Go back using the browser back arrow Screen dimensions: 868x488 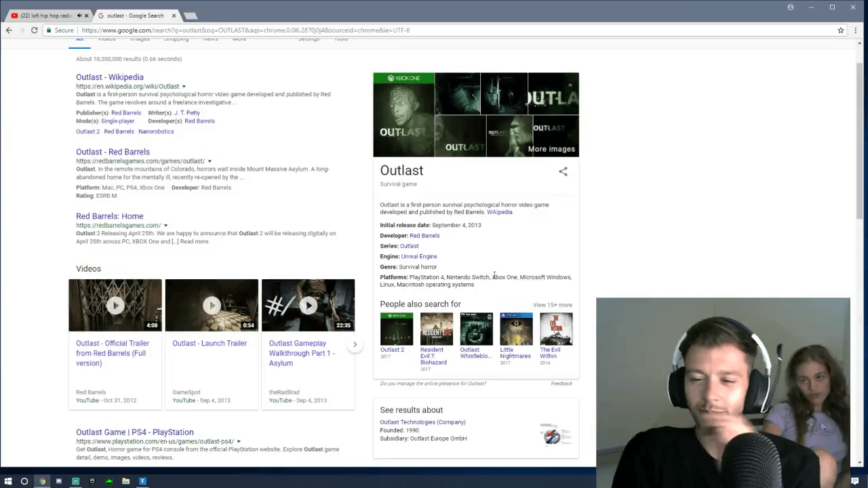point(9,30)
